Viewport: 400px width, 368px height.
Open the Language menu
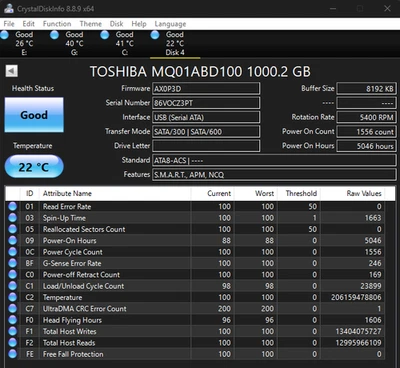[170, 24]
